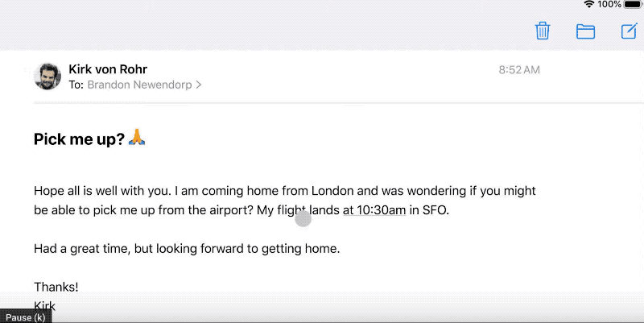Tap the battery icon in status bar

point(634,5)
